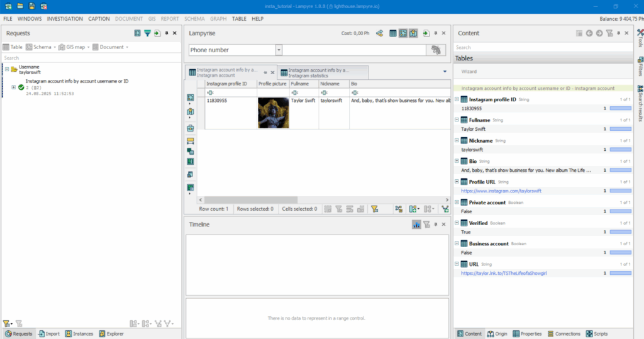644x339 pixels.
Task: Click the briefcase icon in table's vertical toolbar
Action: point(190,128)
